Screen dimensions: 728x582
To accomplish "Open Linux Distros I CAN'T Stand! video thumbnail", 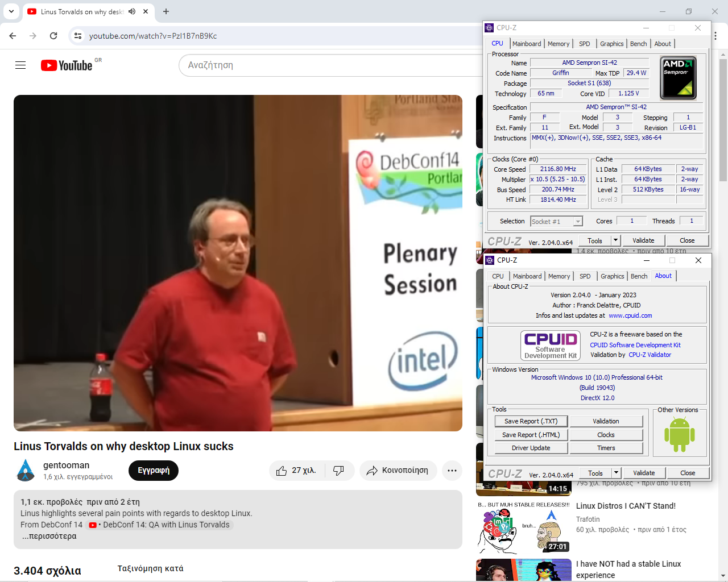I will tap(524, 527).
